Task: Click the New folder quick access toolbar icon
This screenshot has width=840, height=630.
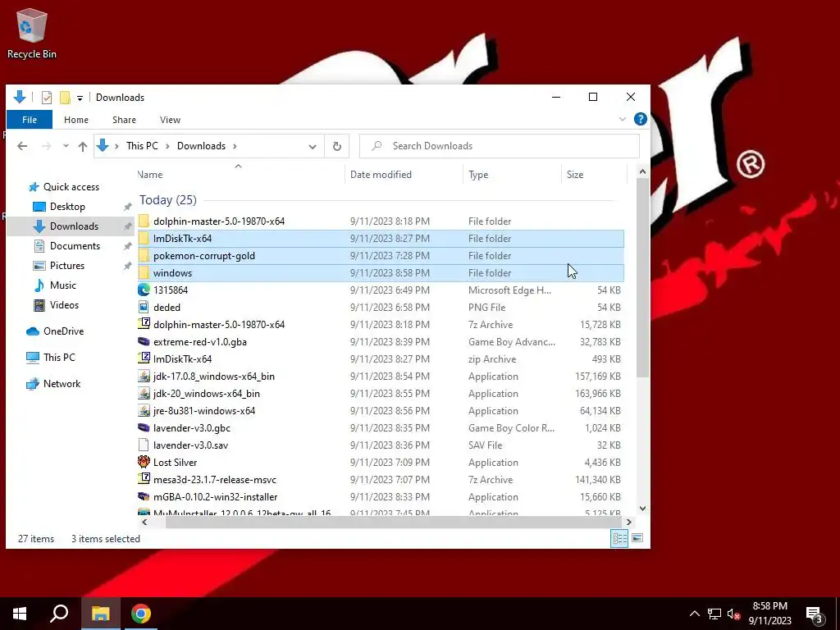Action: [65, 98]
